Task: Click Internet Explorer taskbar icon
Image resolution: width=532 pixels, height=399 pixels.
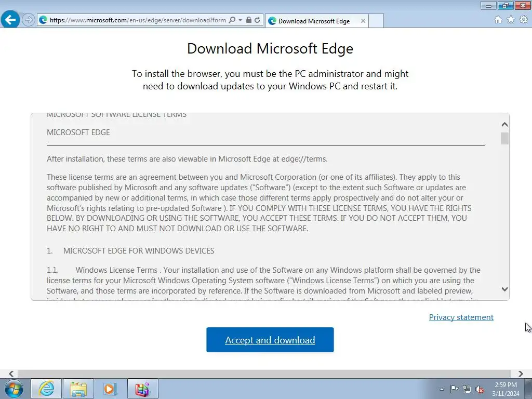Action: [46, 389]
